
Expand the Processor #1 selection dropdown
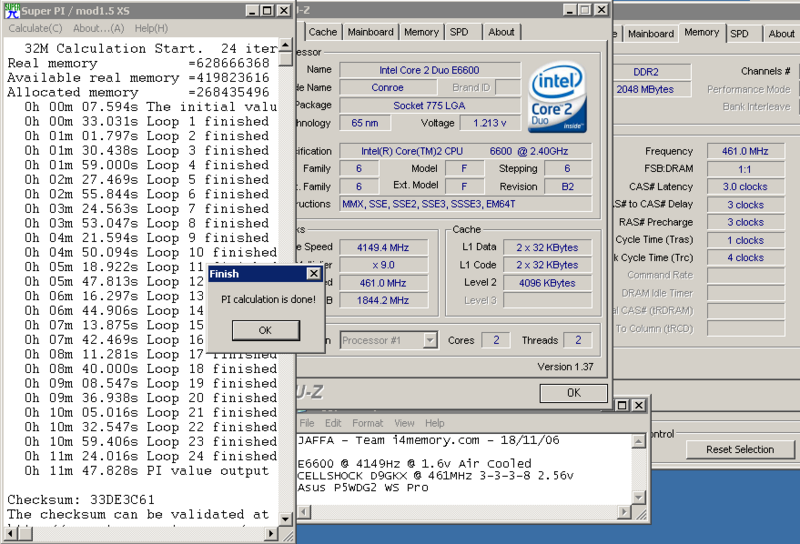(429, 340)
